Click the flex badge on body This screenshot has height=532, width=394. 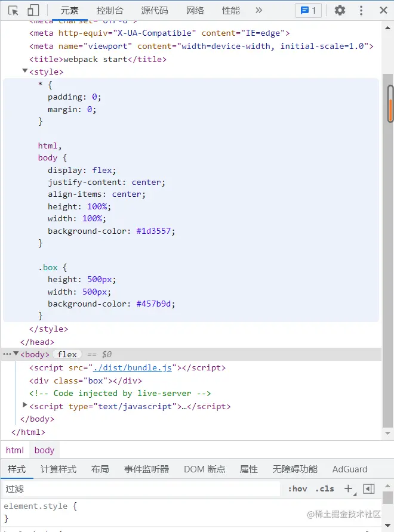click(67, 354)
